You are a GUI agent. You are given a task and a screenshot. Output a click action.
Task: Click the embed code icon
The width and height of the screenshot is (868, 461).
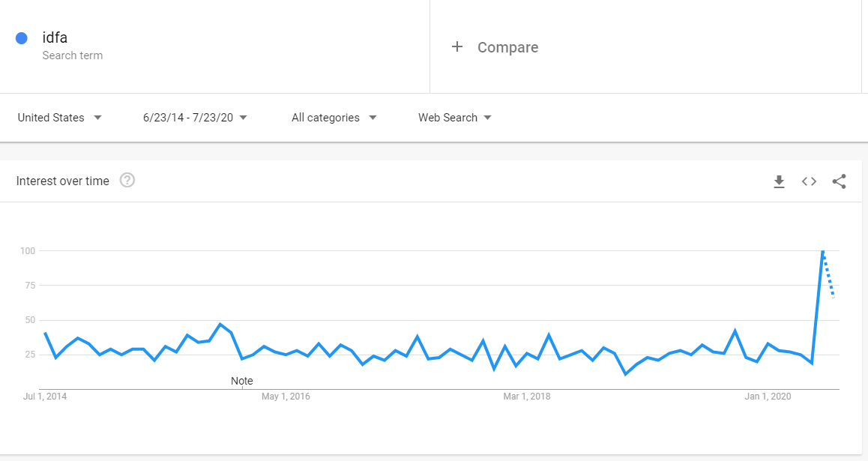point(809,181)
